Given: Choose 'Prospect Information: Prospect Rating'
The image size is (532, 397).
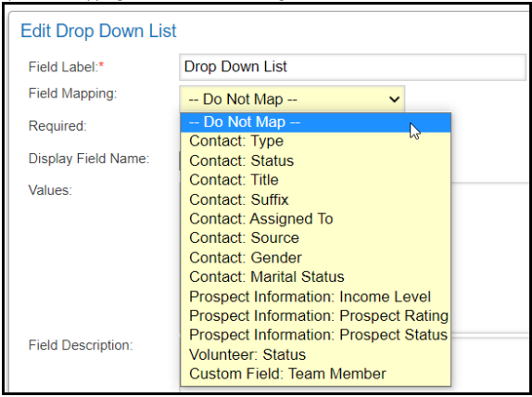Looking at the screenshot, I should [x=315, y=315].
